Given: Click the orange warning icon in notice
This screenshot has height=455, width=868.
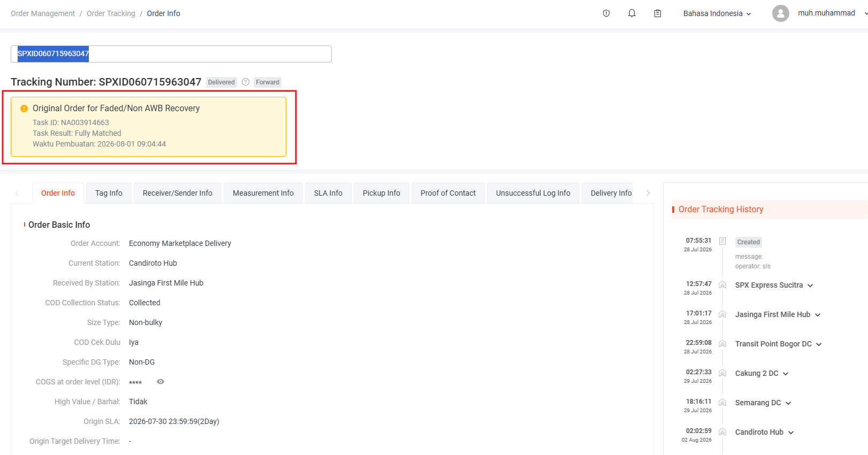Looking at the screenshot, I should (24, 109).
